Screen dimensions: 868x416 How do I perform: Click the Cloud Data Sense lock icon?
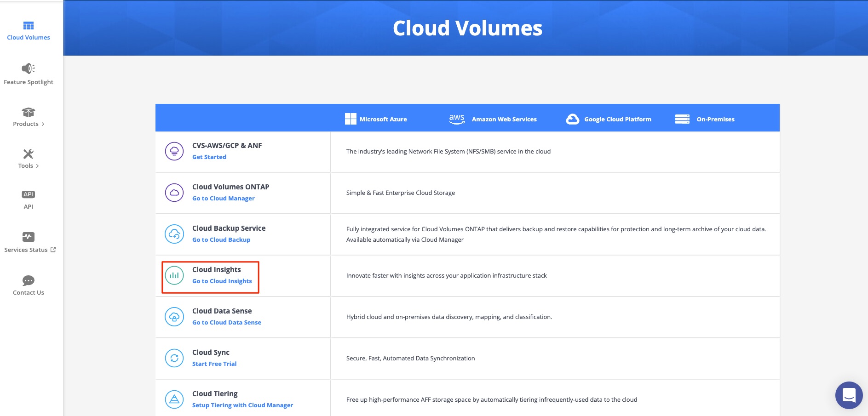coord(174,317)
